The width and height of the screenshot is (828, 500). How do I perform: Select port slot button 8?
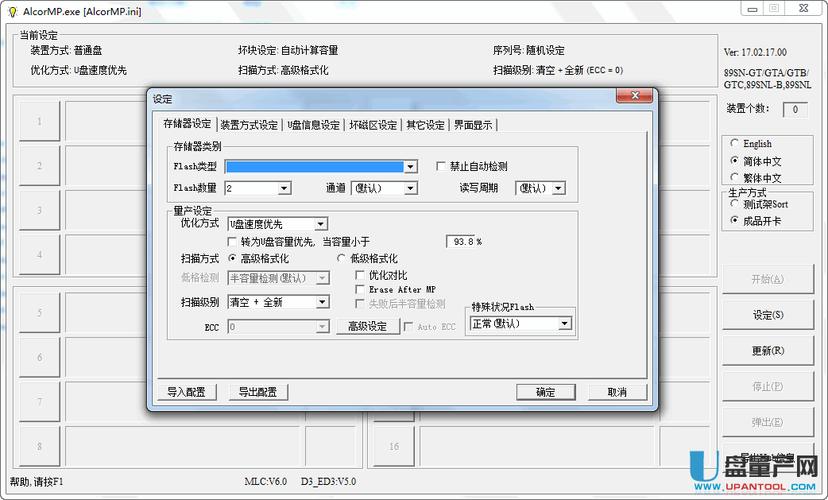click(x=40, y=446)
